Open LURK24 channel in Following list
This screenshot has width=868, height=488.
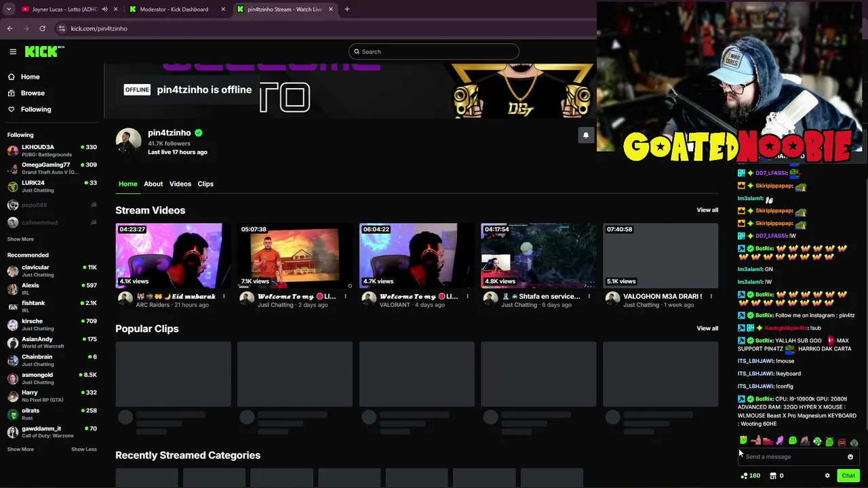52,186
